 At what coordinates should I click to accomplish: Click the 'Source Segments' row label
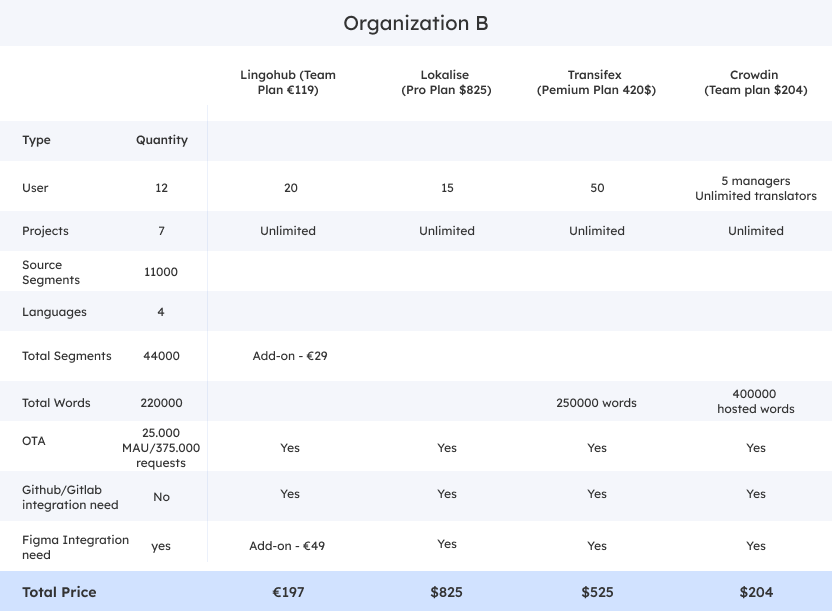[51, 272]
